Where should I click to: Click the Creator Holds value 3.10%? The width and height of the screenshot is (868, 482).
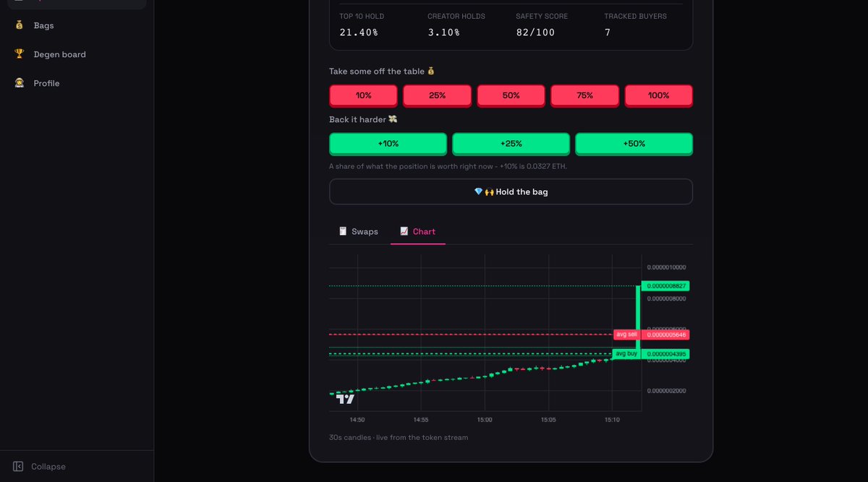click(443, 33)
